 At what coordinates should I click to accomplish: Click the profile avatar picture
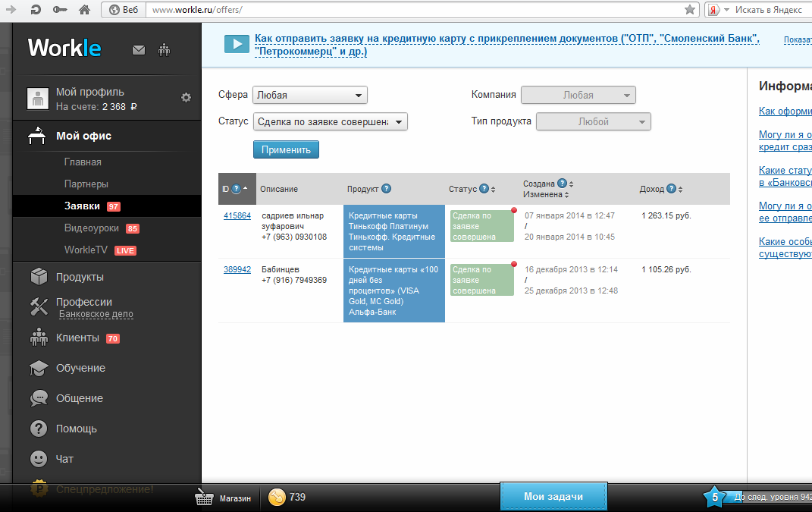(x=38, y=99)
